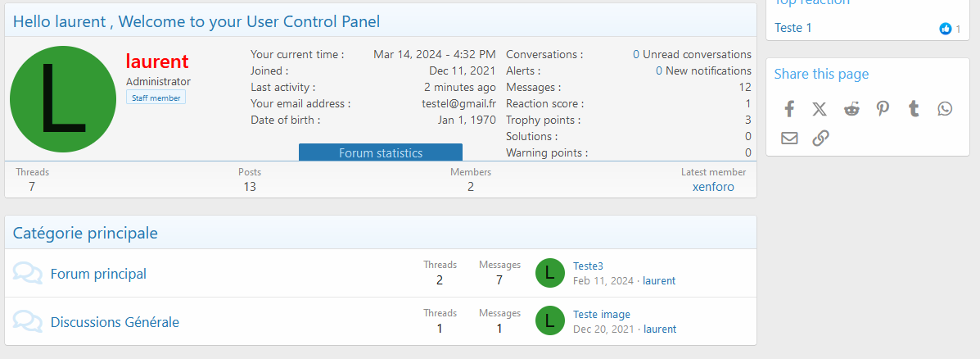Share this page on Tumblr

point(914,109)
